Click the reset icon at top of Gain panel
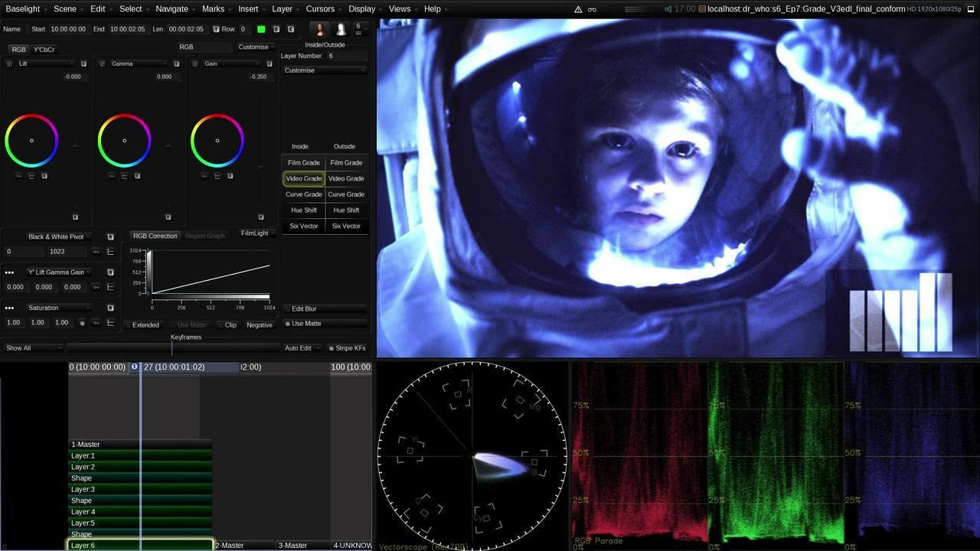This screenshot has width=980, height=551. [x=269, y=64]
